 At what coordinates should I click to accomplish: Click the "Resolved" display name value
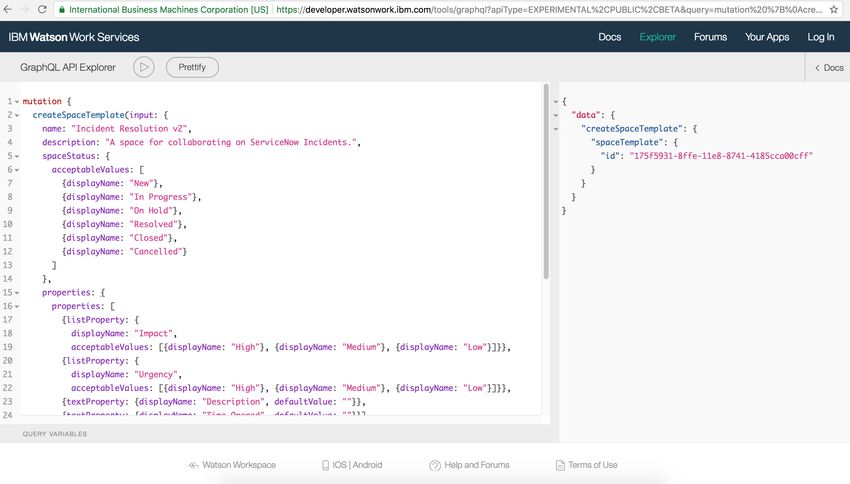pyautogui.click(x=154, y=224)
